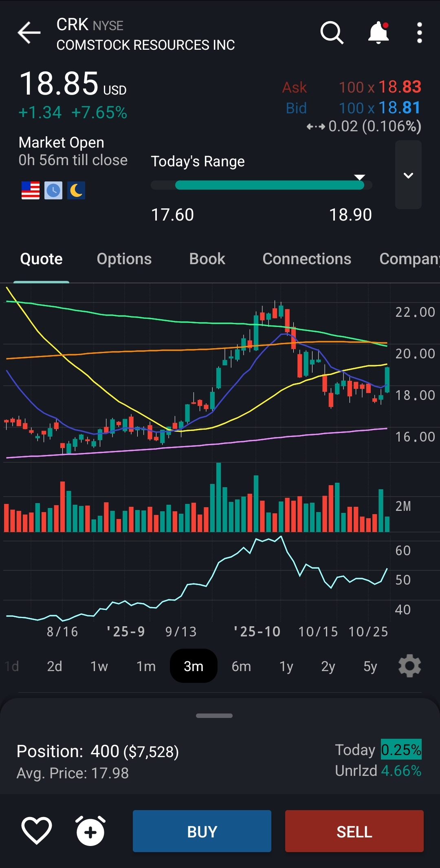Tap the Bid price 18.81
Screen dimensions: 440x868
400,108
